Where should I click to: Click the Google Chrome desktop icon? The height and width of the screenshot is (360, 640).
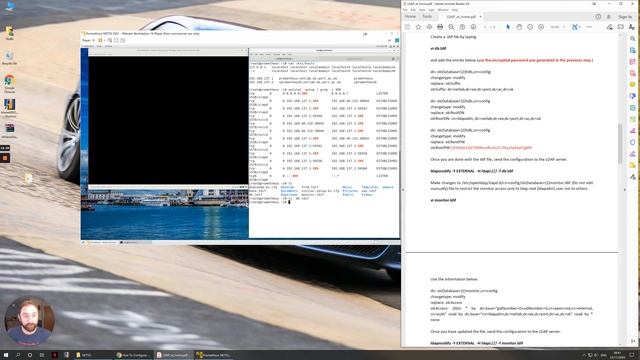pos(9,83)
